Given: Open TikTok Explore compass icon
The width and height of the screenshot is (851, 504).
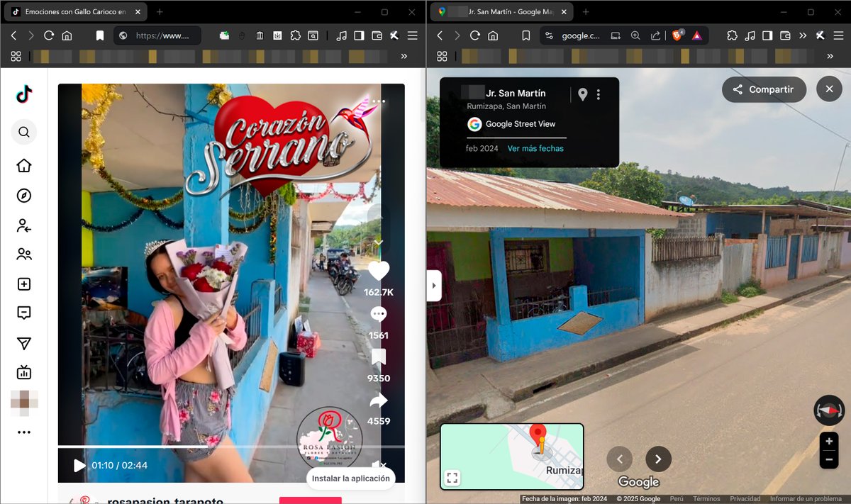Looking at the screenshot, I should click(24, 196).
